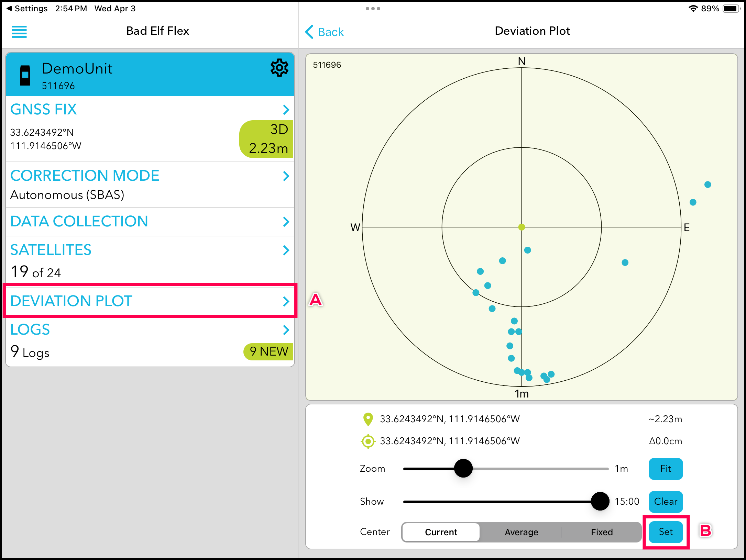
Task: Select Average center mode
Action: point(521,532)
